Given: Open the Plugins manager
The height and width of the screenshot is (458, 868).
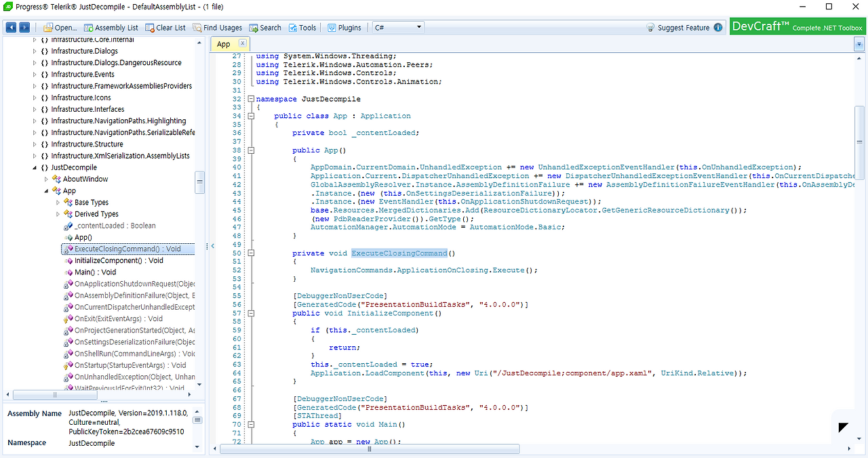Looking at the screenshot, I should (344, 28).
